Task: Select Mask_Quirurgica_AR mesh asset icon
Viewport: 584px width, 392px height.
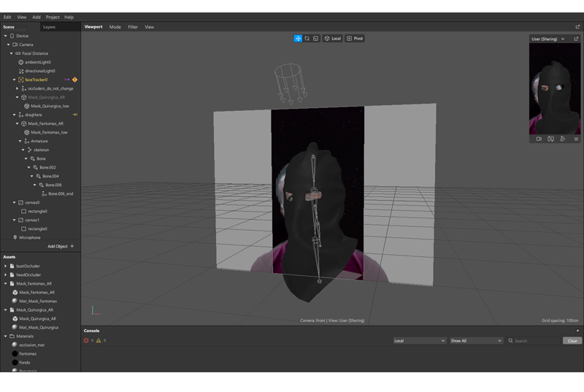Action: pos(15,319)
